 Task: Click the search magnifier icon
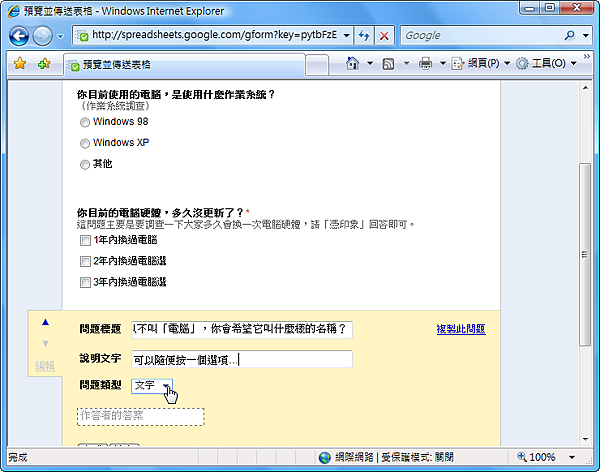coord(569,35)
